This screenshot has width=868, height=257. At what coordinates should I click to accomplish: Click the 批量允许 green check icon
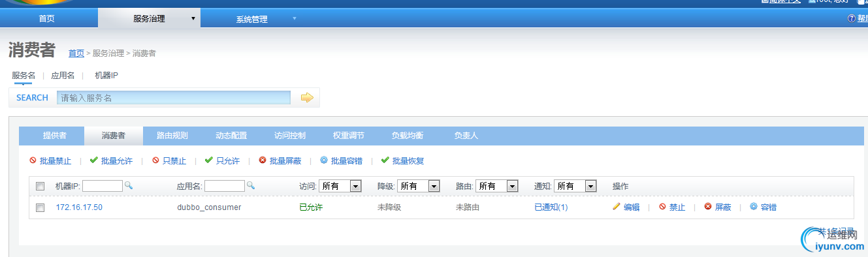tap(93, 160)
